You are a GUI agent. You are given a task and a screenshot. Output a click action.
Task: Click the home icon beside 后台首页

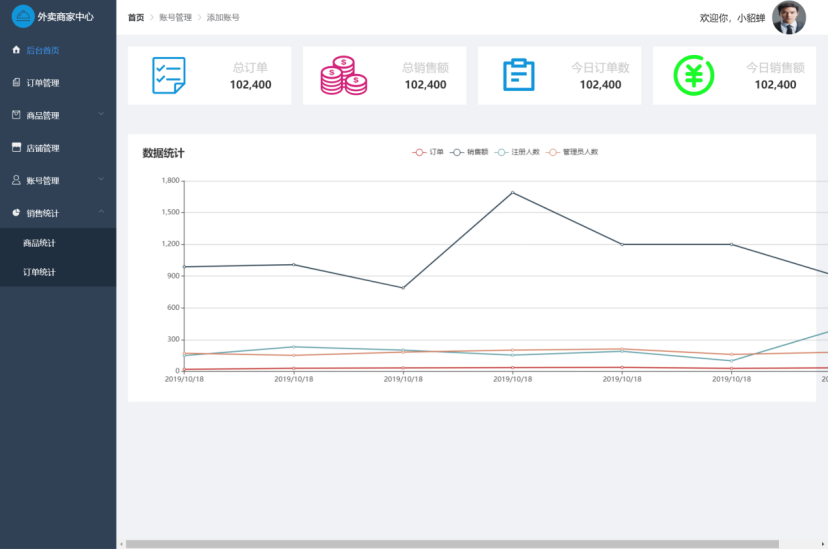(x=16, y=50)
